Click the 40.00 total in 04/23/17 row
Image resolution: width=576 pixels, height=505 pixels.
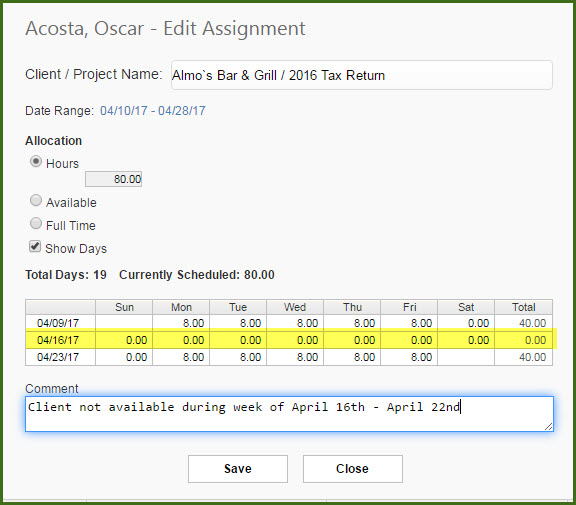pyautogui.click(x=523, y=357)
